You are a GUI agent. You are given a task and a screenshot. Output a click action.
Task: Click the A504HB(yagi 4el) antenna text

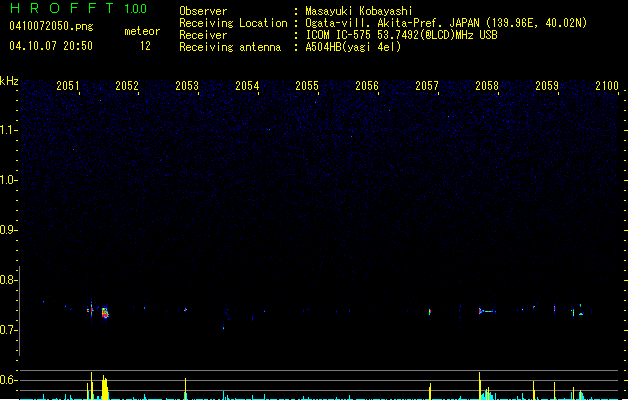click(x=353, y=47)
